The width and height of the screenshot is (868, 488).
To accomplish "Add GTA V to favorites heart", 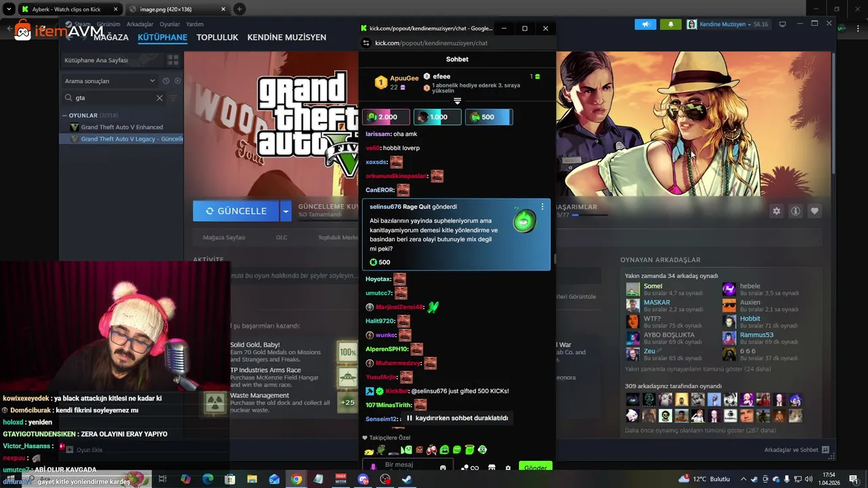I will tap(814, 211).
